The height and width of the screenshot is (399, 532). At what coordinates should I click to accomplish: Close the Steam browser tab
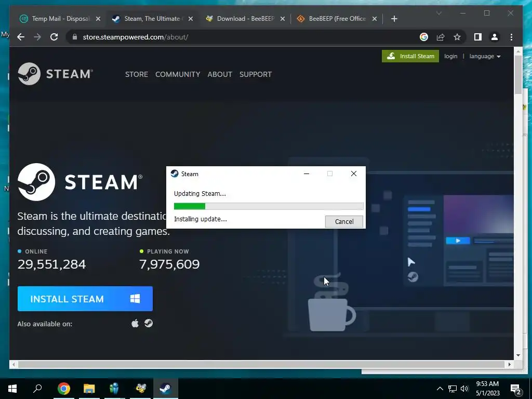[x=191, y=19]
